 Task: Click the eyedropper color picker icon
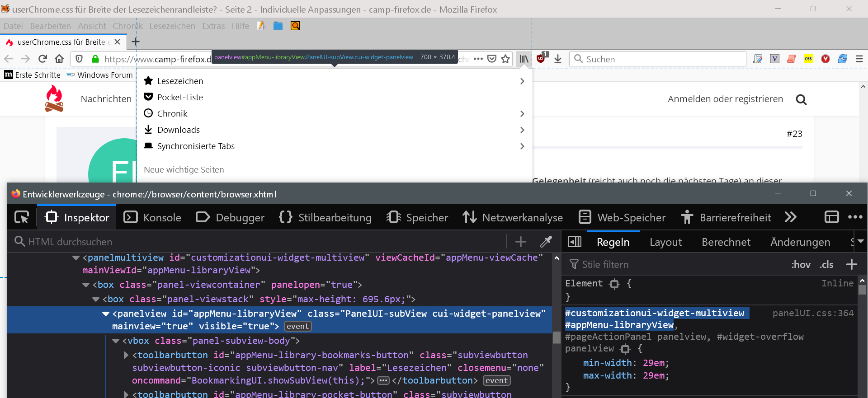(x=546, y=242)
